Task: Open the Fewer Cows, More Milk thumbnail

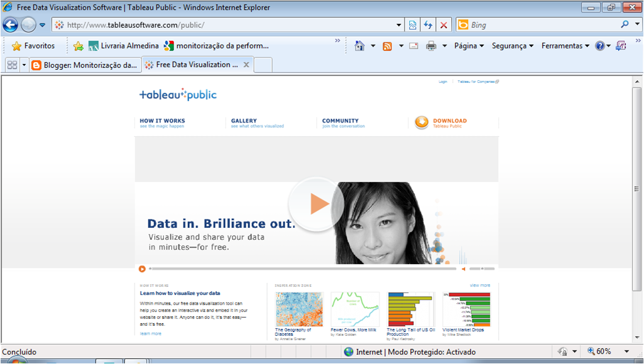Action: click(x=355, y=309)
